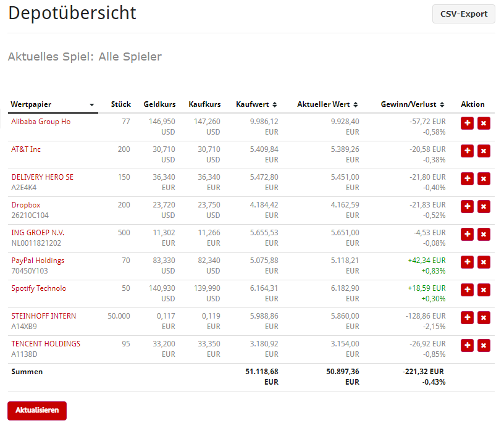The image size is (504, 439).
Task: Select Tencent WKN A1138D
Action: 24,354
